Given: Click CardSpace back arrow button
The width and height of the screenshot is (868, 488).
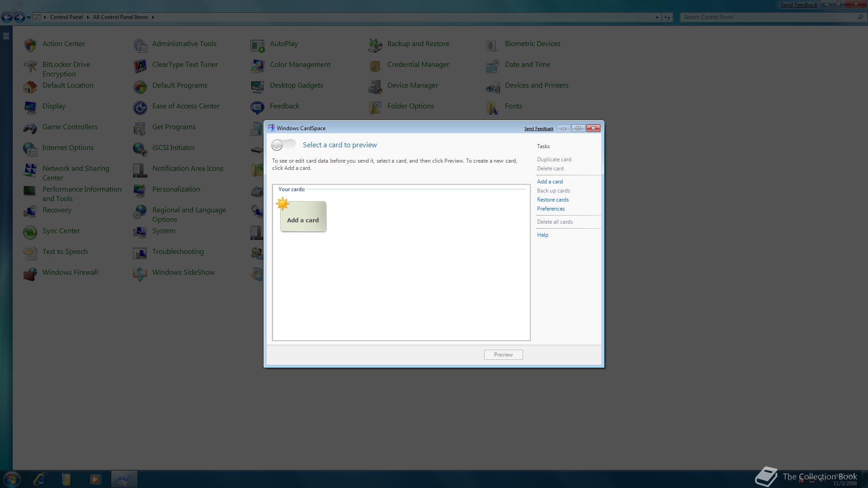Looking at the screenshot, I should point(277,145).
